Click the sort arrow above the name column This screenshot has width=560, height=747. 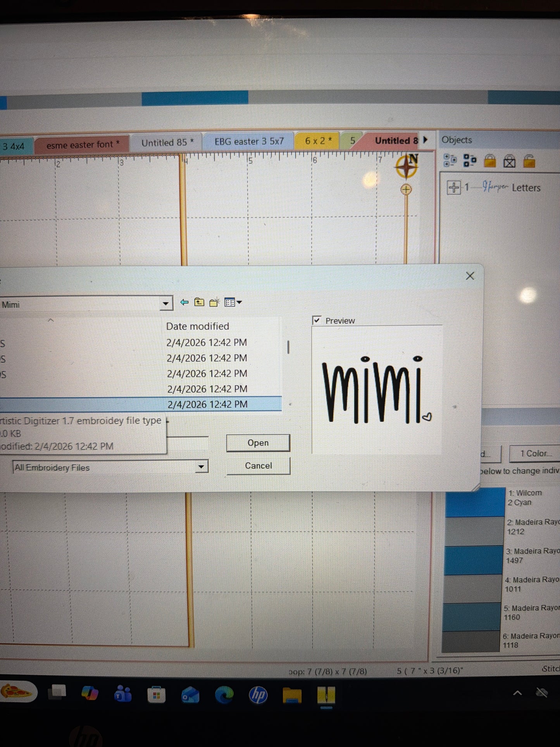51,320
